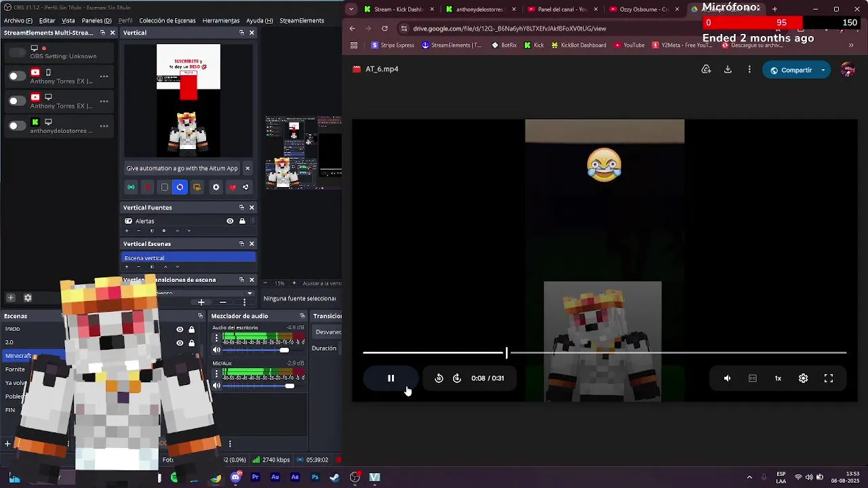
Task: Download AT_6.mp4 file
Action: click(728, 69)
